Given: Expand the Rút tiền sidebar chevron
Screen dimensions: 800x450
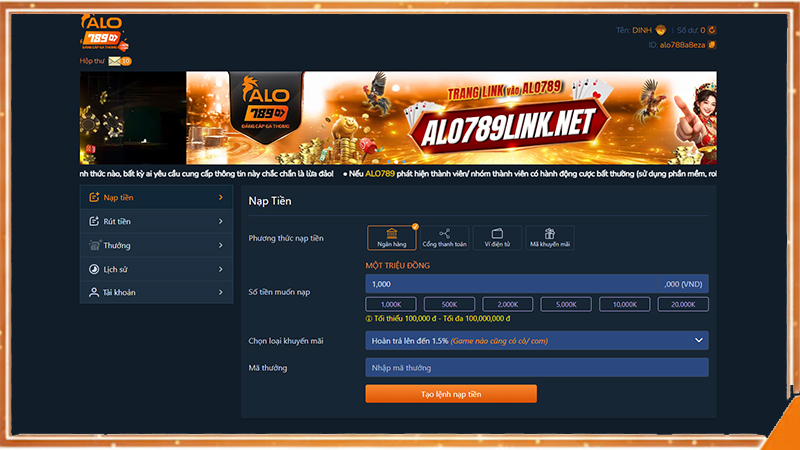Looking at the screenshot, I should pyautogui.click(x=220, y=221).
